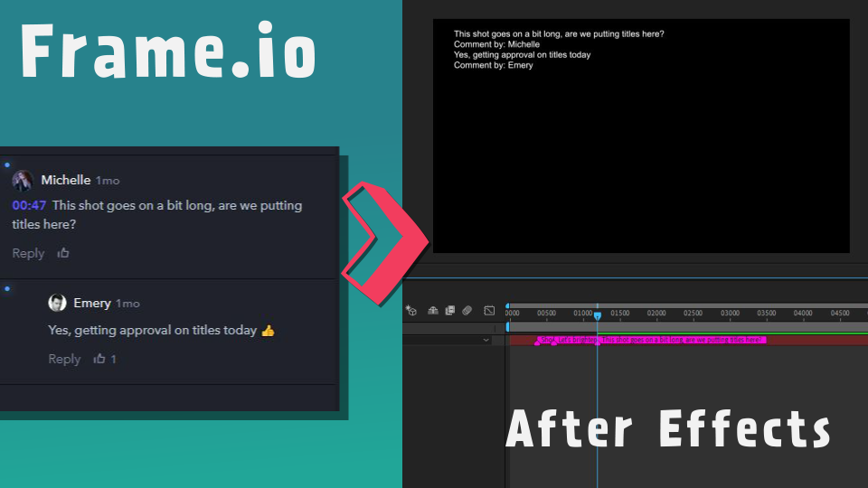Click 03500 on the time ruler

click(x=767, y=314)
